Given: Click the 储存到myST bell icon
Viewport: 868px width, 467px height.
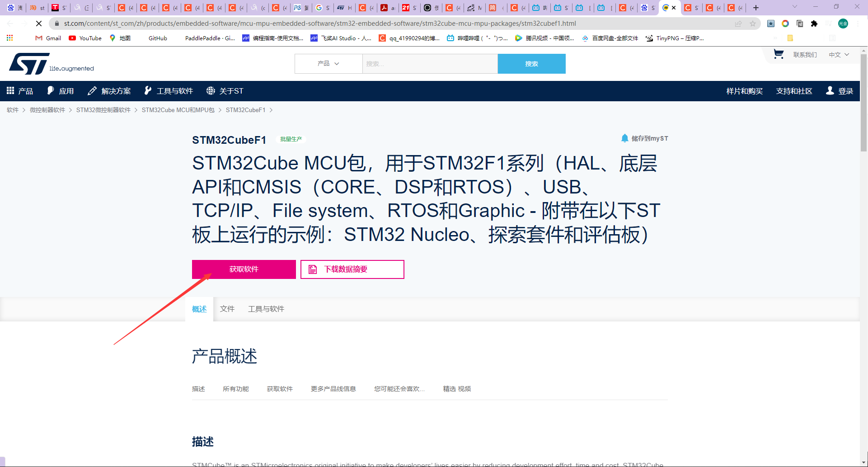Looking at the screenshot, I should click(x=624, y=138).
